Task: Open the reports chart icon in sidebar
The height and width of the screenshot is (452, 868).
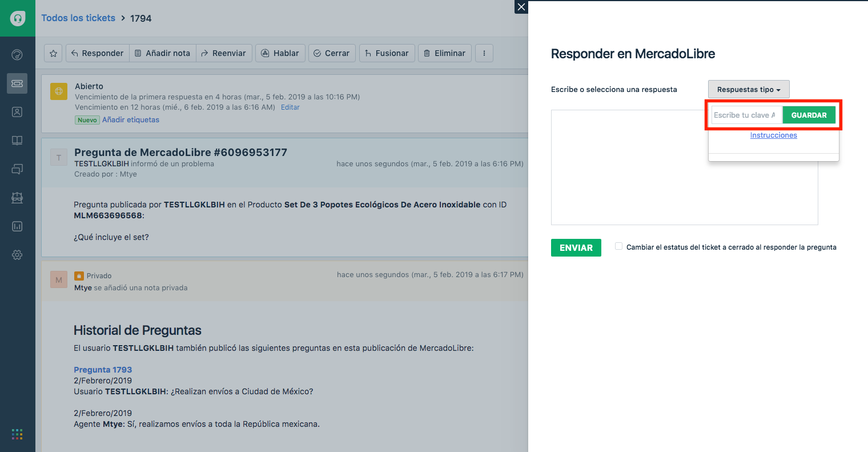Action: pos(17,226)
